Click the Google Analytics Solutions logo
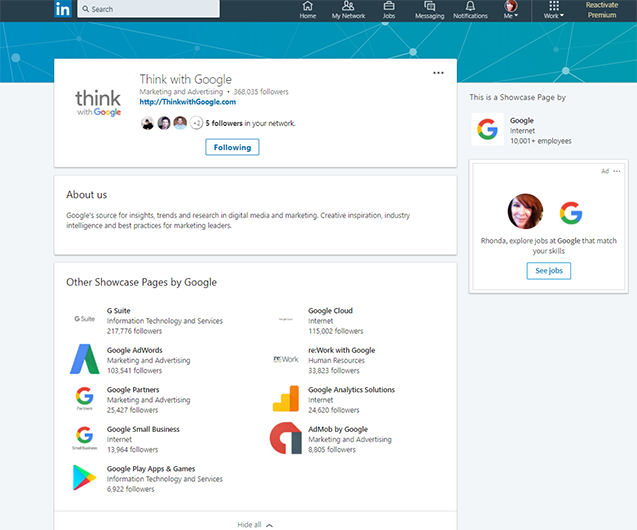637x530 pixels. click(286, 398)
